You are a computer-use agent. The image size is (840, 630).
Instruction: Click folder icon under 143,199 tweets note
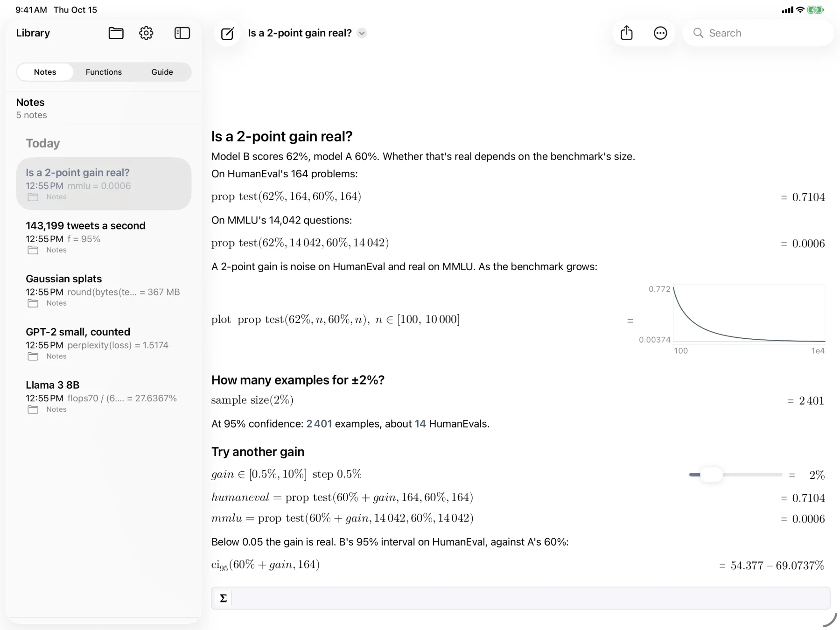[33, 250]
